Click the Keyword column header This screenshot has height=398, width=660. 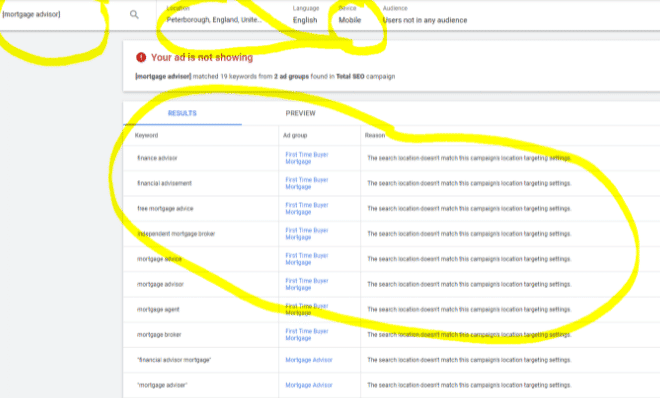click(x=146, y=135)
